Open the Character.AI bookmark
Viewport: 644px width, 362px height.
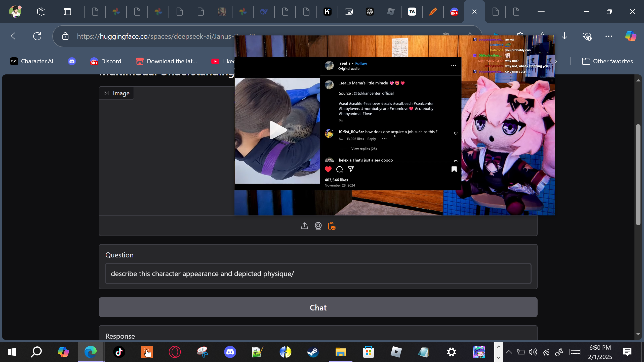(x=32, y=61)
